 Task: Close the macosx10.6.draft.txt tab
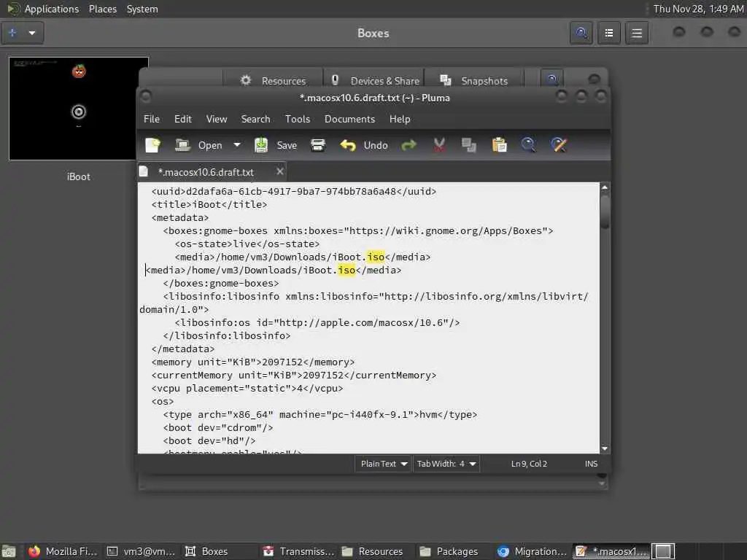(280, 171)
